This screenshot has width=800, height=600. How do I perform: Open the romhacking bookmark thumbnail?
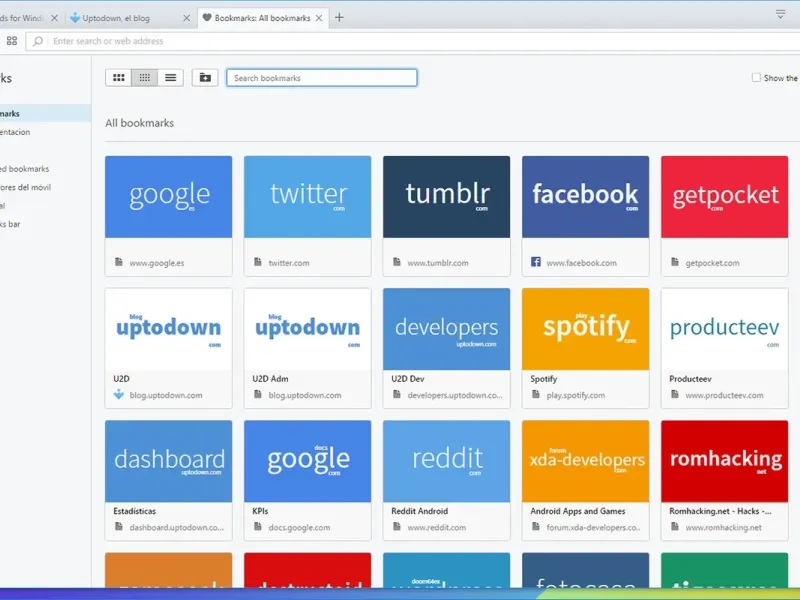tap(724, 461)
